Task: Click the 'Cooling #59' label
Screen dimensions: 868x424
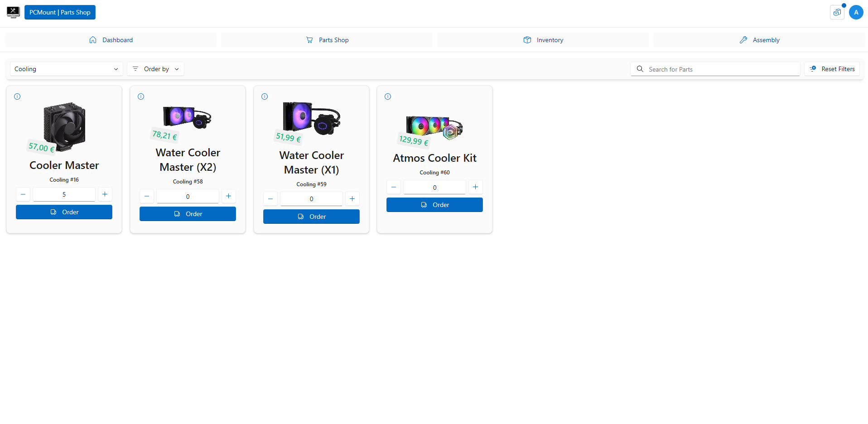Action: pos(311,184)
